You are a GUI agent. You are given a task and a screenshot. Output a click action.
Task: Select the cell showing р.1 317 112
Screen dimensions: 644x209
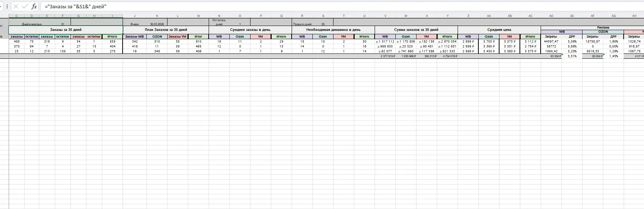(x=385, y=41)
